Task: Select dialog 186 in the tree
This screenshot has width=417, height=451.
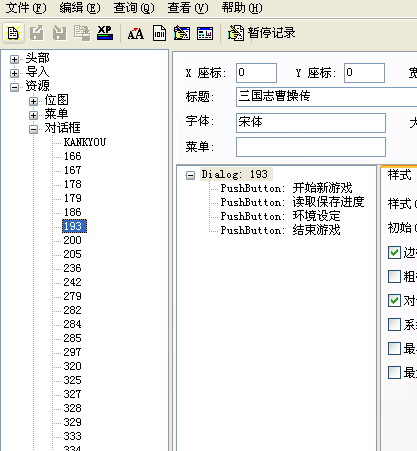Action: (72, 212)
